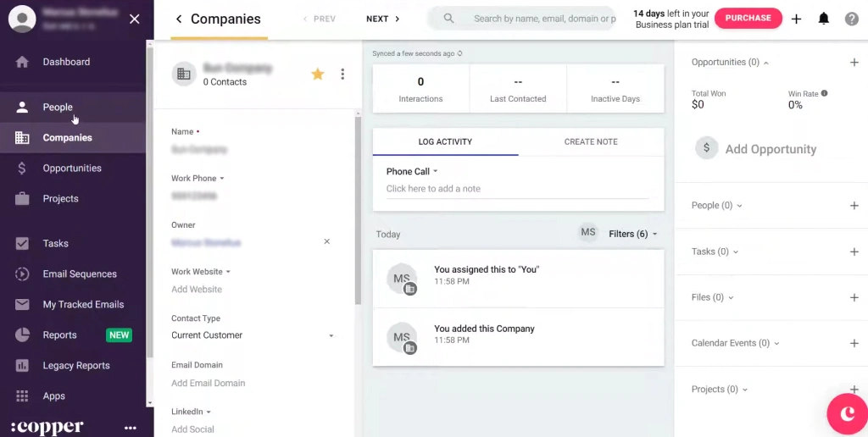Open notifications bell

tap(824, 19)
